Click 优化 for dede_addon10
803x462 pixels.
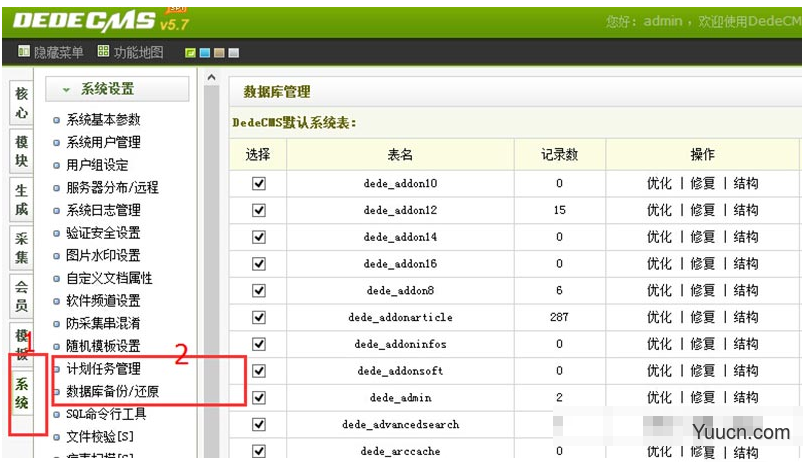click(659, 183)
